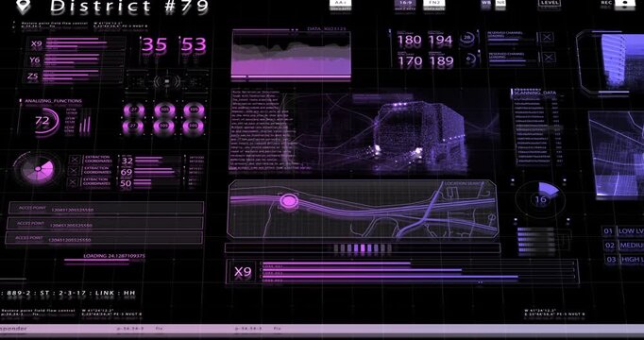This screenshot has height=340, width=644.
Task: Click the first Acces Point field
Action: (x=107, y=208)
